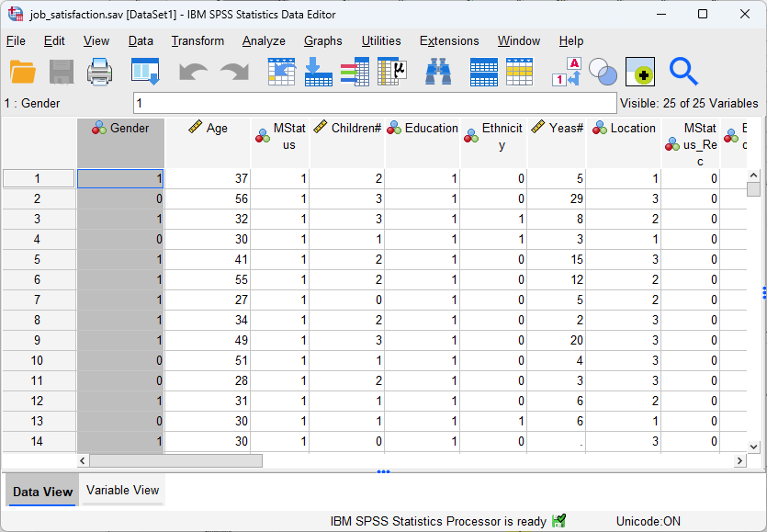This screenshot has height=532, width=767.
Task: Select the Extensions menu
Action: [449, 40]
